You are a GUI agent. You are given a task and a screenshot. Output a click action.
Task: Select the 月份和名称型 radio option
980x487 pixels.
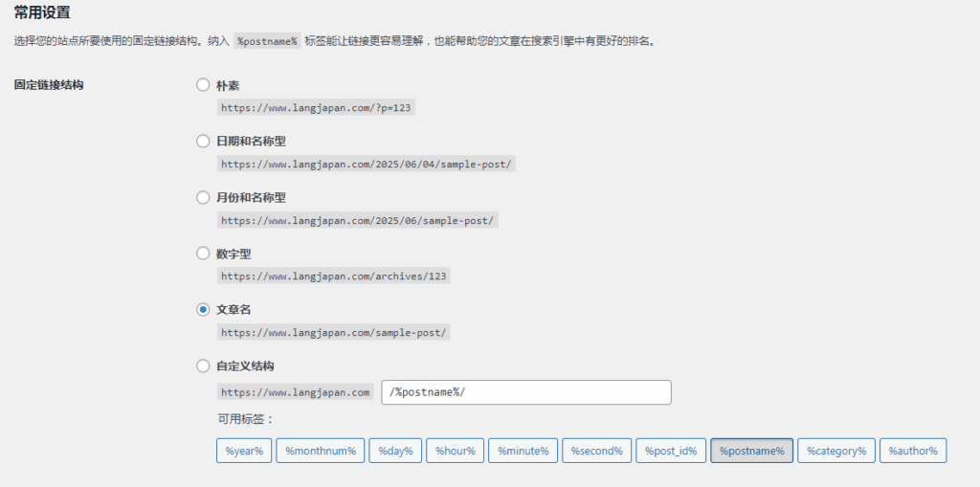point(203,197)
